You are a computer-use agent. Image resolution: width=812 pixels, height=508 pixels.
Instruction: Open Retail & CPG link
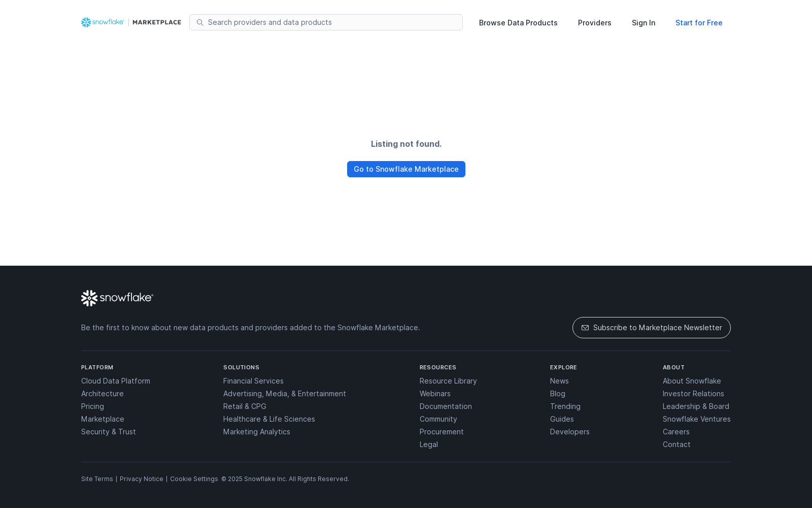(x=245, y=406)
